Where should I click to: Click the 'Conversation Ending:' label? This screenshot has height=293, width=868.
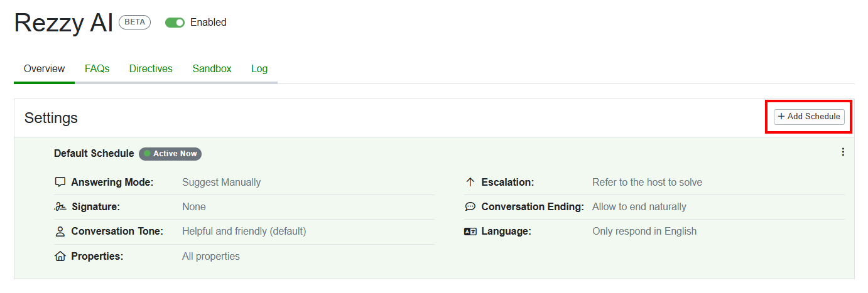pyautogui.click(x=533, y=207)
